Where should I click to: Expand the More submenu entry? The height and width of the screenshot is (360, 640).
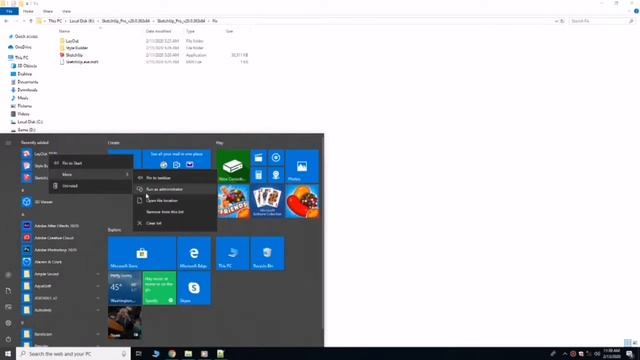pos(91,174)
